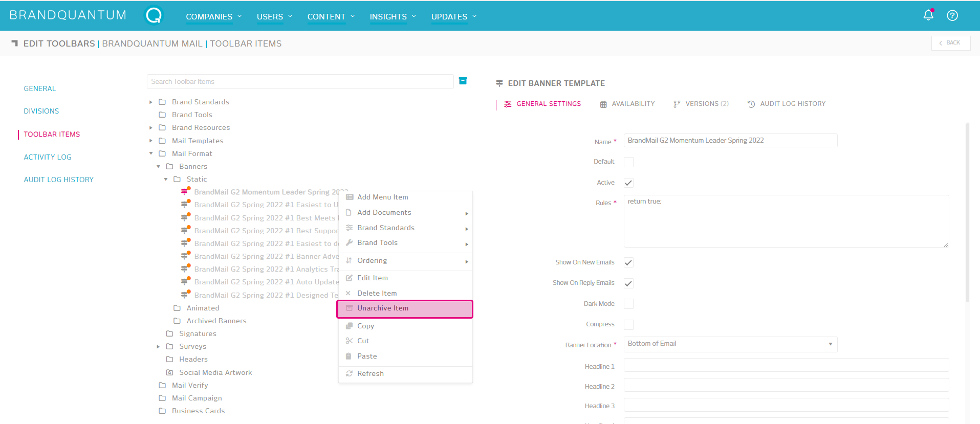
Task: Collapse the Static tree node
Action: pyautogui.click(x=166, y=179)
